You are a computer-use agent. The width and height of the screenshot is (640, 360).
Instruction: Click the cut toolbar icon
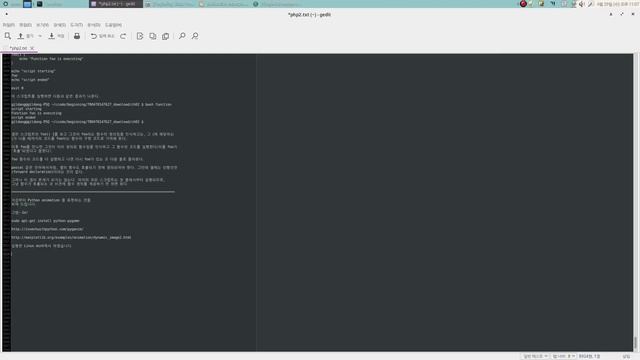tap(140, 36)
